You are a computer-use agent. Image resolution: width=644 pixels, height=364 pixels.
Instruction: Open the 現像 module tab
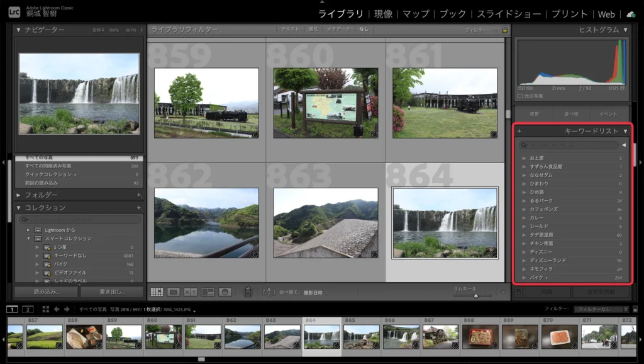(383, 14)
